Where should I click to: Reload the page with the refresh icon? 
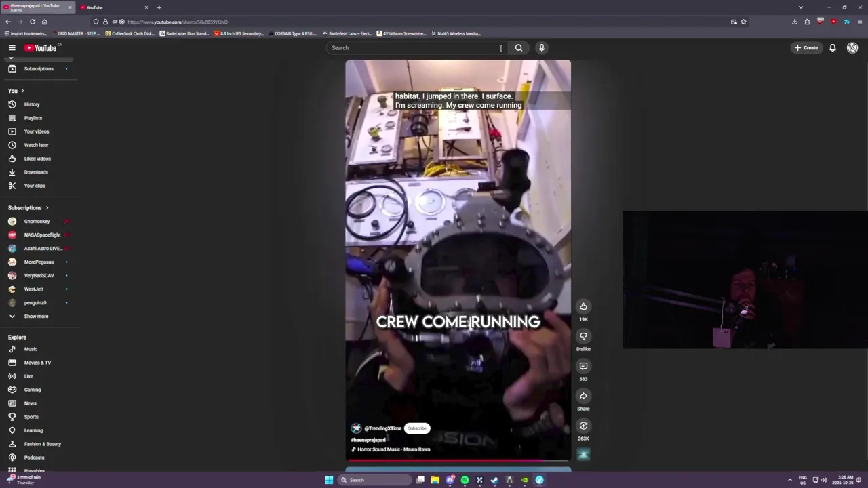pos(33,22)
